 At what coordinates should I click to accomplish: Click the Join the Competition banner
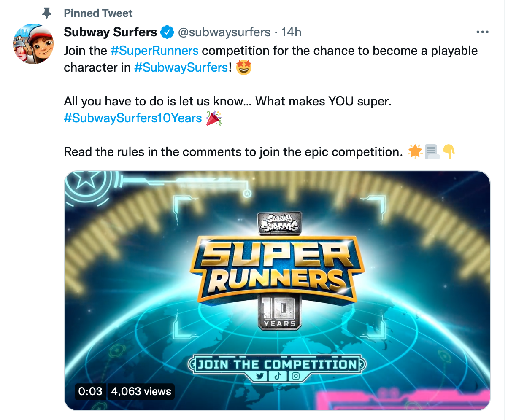[277, 364]
